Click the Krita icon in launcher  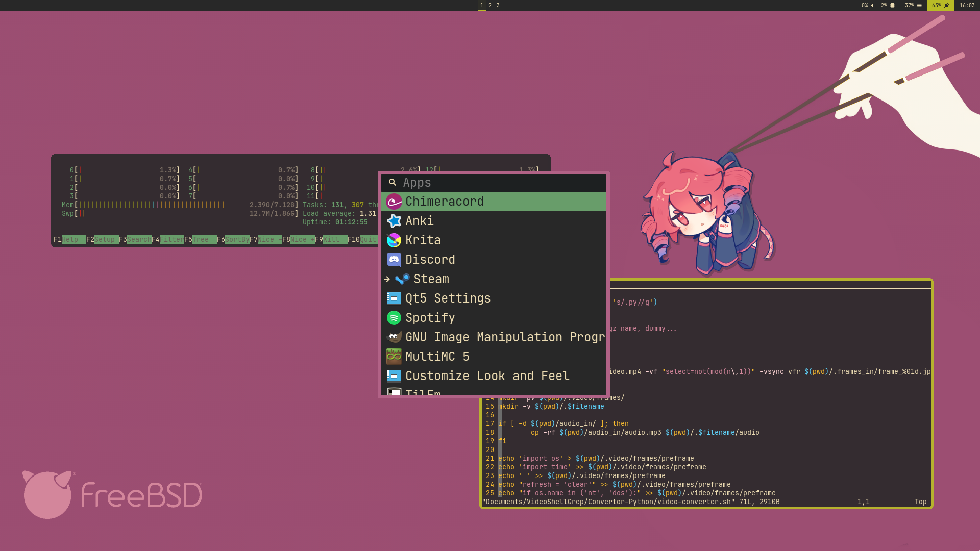[394, 240]
